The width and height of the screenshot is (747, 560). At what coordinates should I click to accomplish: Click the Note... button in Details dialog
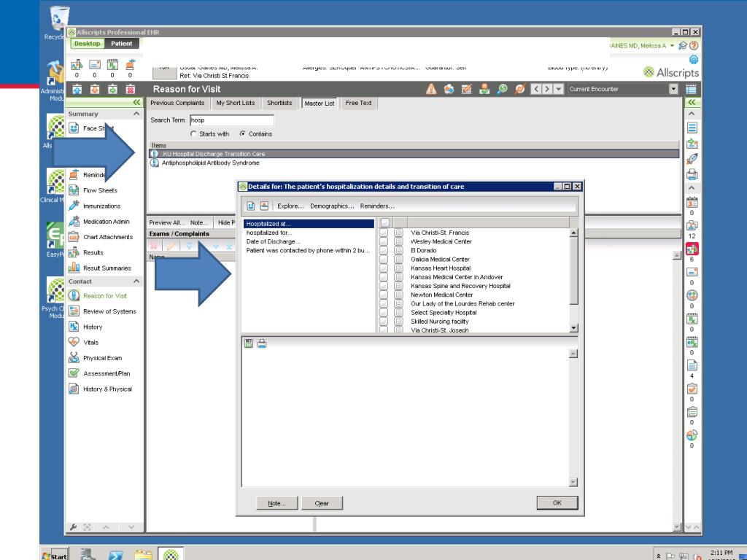coord(276,503)
